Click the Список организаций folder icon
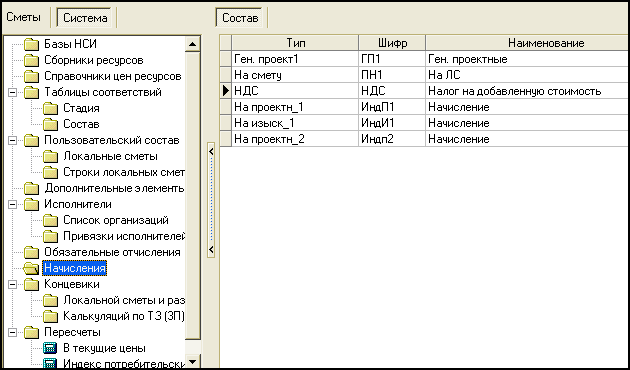 pos(51,221)
